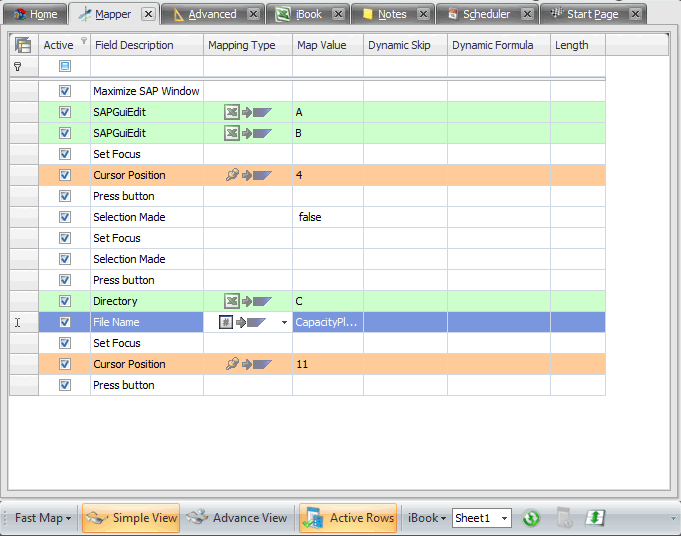681x536 pixels.
Task: Switch to the Home tab
Action: pyautogui.click(x=36, y=14)
